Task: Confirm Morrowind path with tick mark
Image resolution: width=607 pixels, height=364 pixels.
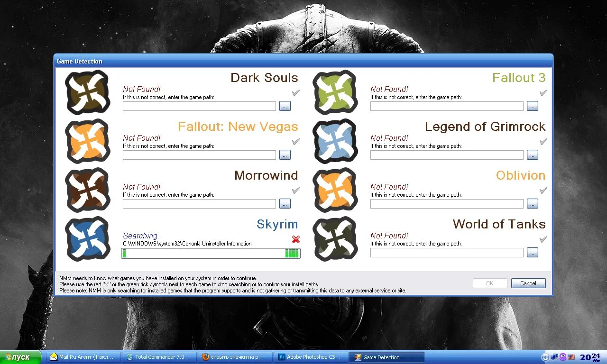Action: (296, 190)
